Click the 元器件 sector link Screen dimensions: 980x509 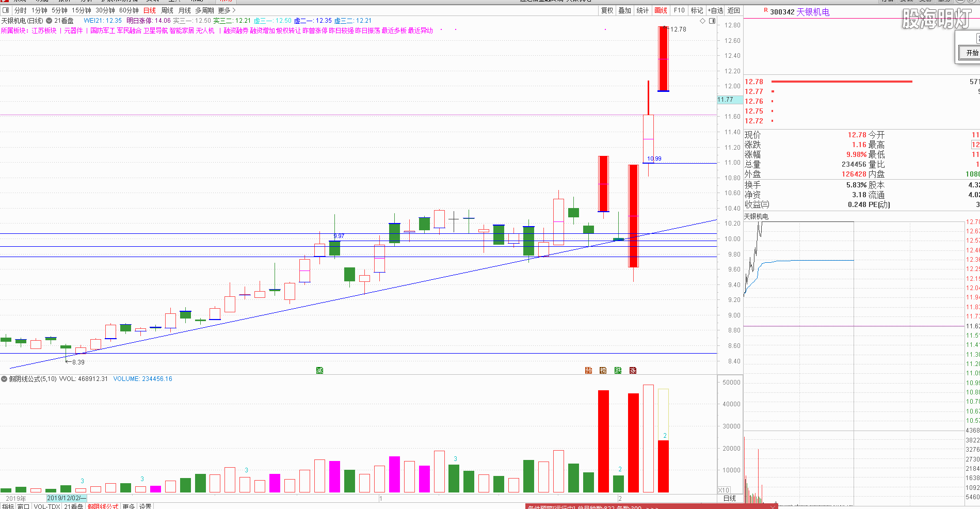pos(73,31)
